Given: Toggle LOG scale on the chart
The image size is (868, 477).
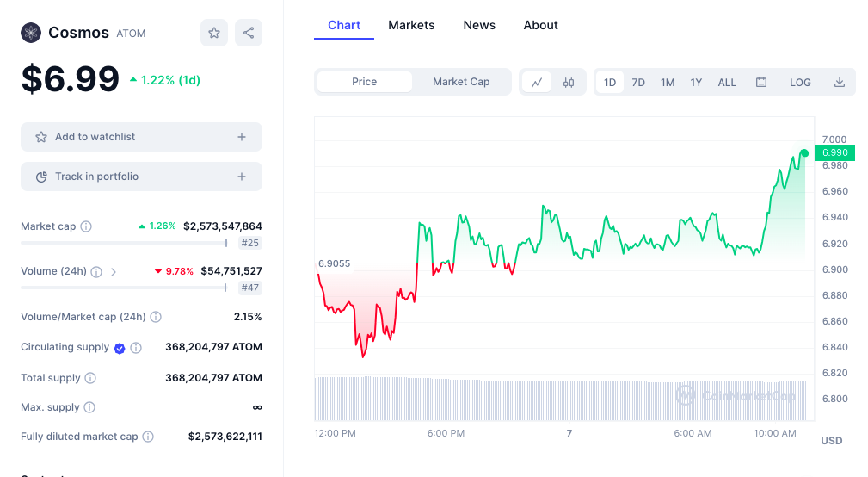Looking at the screenshot, I should (x=800, y=82).
